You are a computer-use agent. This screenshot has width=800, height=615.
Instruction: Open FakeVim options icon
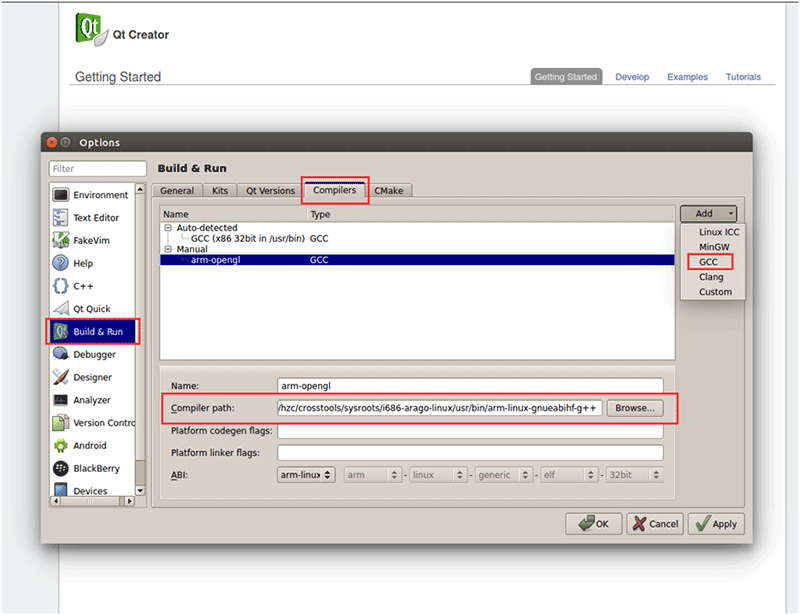point(61,240)
